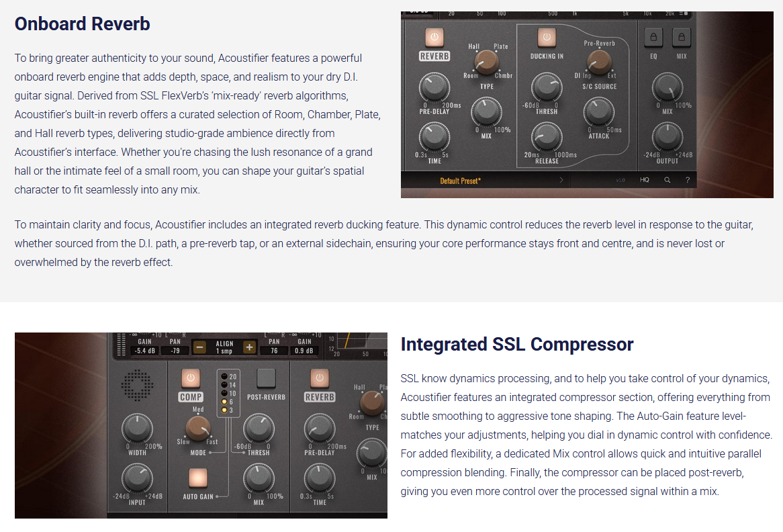Click the ducking ATTACK knob
Image resolution: width=783 pixels, height=532 pixels.
[x=599, y=112]
